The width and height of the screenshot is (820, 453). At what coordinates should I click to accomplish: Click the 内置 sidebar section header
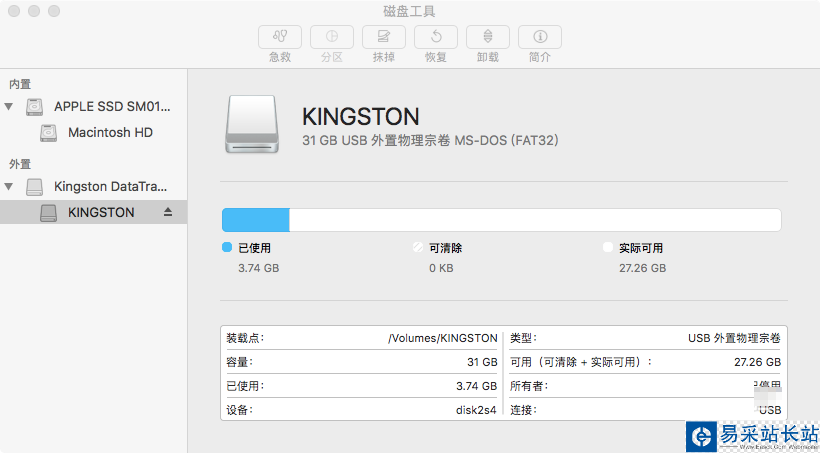click(x=20, y=84)
